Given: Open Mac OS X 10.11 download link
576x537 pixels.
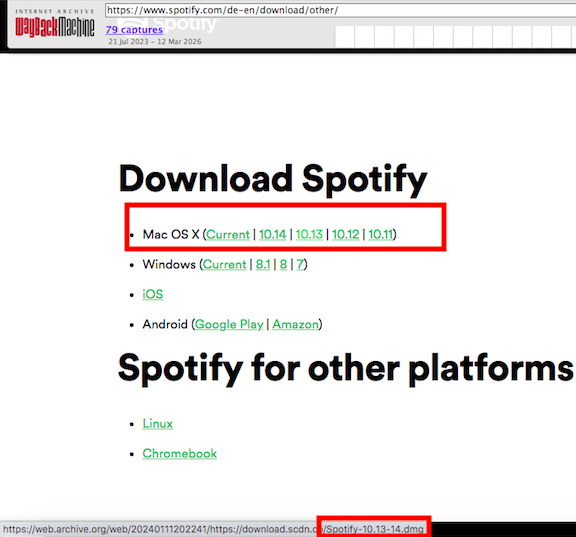Looking at the screenshot, I should click(x=381, y=234).
